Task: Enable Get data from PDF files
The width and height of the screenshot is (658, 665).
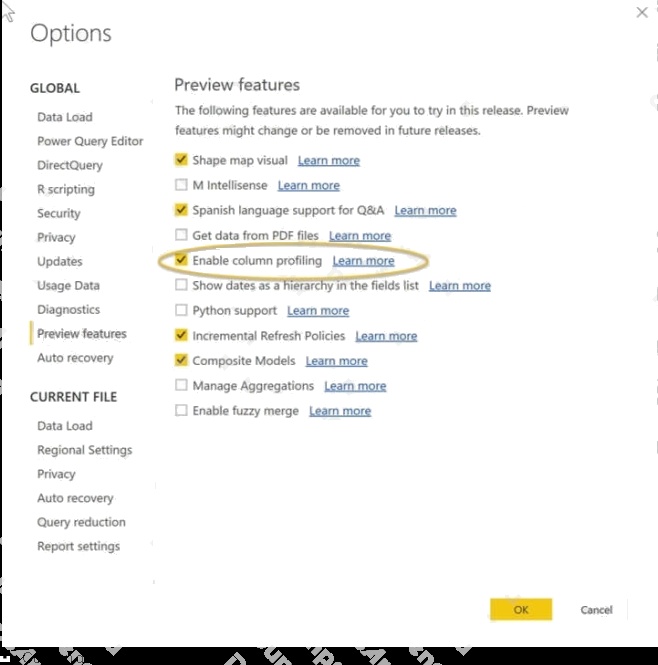Action: click(181, 236)
